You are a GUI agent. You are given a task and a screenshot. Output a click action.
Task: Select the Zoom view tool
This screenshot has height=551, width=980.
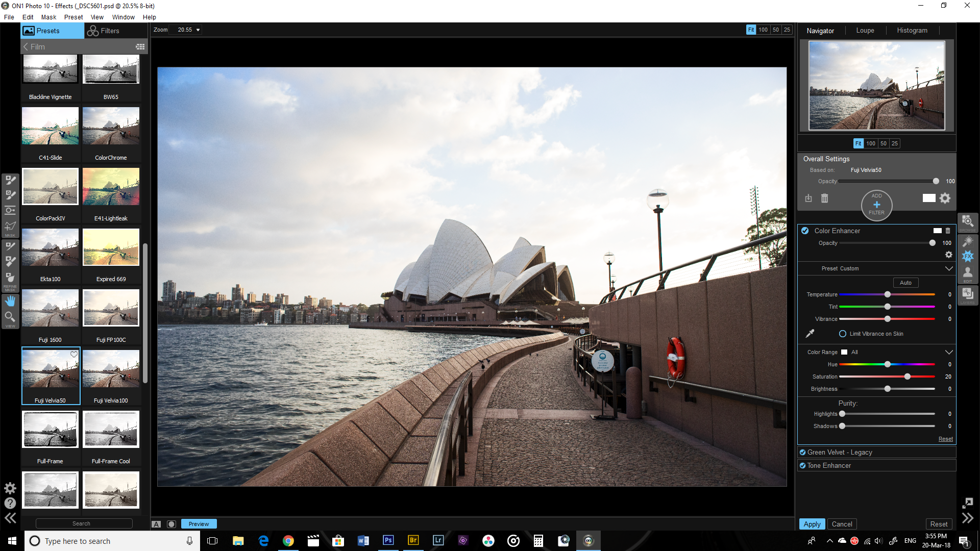pos(10,317)
